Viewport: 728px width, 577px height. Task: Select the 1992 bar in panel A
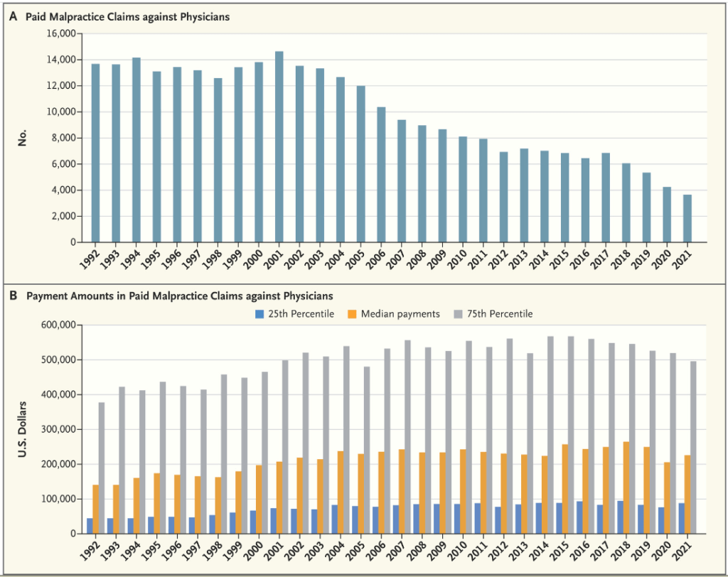(95, 153)
